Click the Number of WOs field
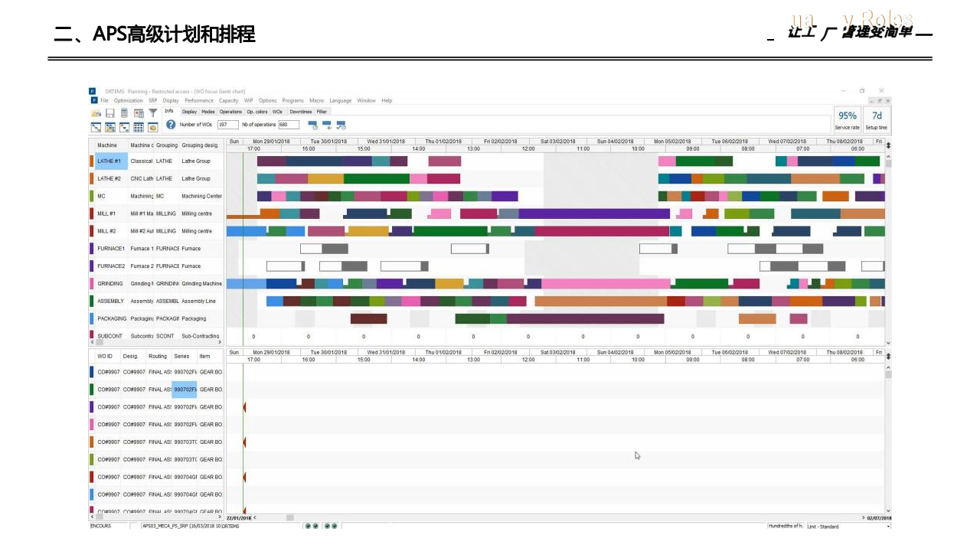This screenshot has width=980, height=551. click(227, 124)
